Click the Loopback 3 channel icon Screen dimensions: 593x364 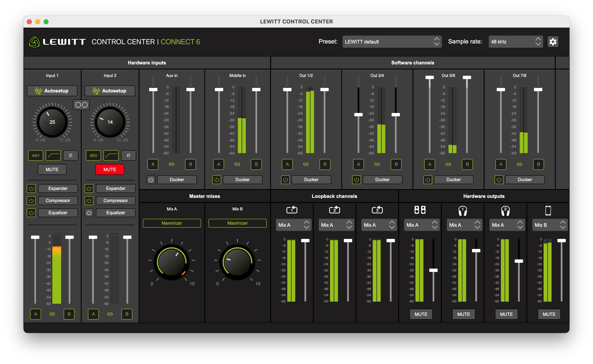click(x=377, y=210)
